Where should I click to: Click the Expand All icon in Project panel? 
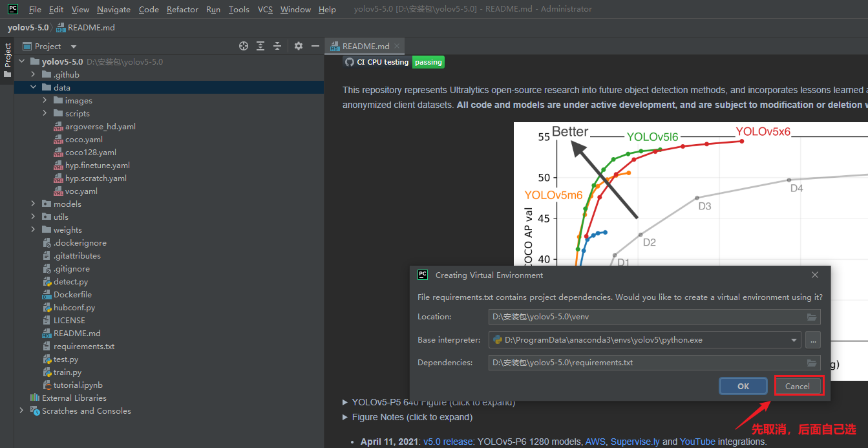pos(260,46)
